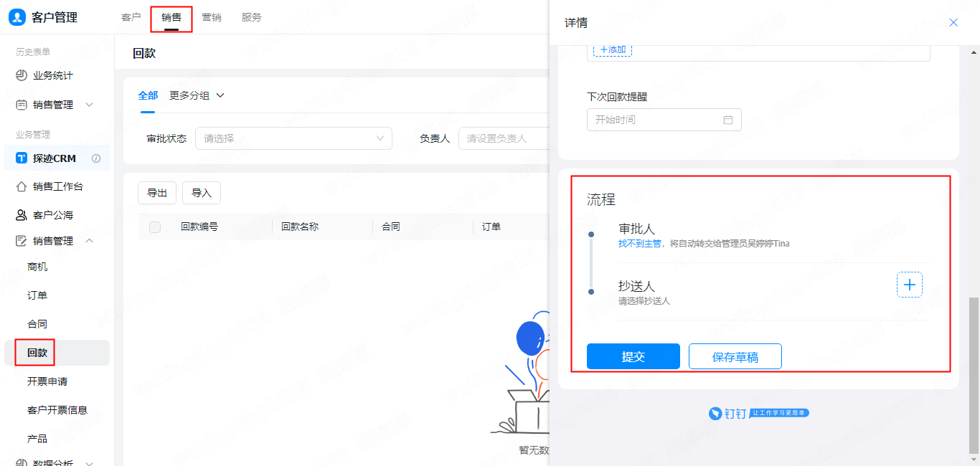The height and width of the screenshot is (466, 980).
Task: Open the 审批状态 请选择 dropdown
Action: coord(293,138)
